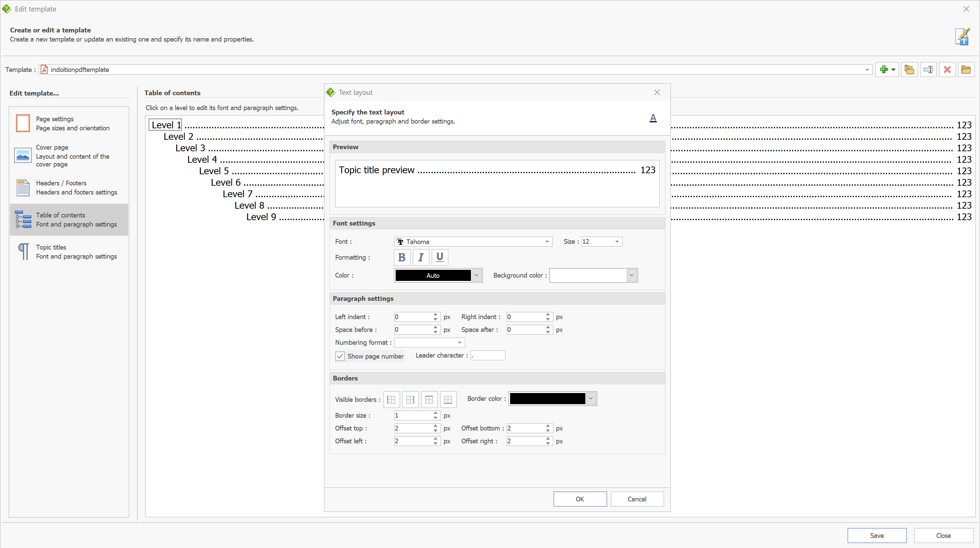This screenshot has width=980, height=548.
Task: Toggle Underline formatting in Text layout
Action: [440, 257]
